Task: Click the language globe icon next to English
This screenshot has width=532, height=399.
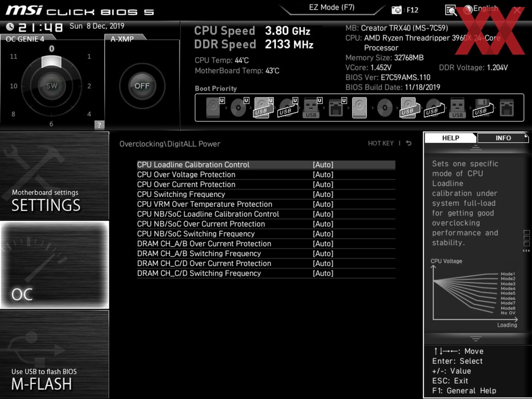Action: [x=468, y=10]
